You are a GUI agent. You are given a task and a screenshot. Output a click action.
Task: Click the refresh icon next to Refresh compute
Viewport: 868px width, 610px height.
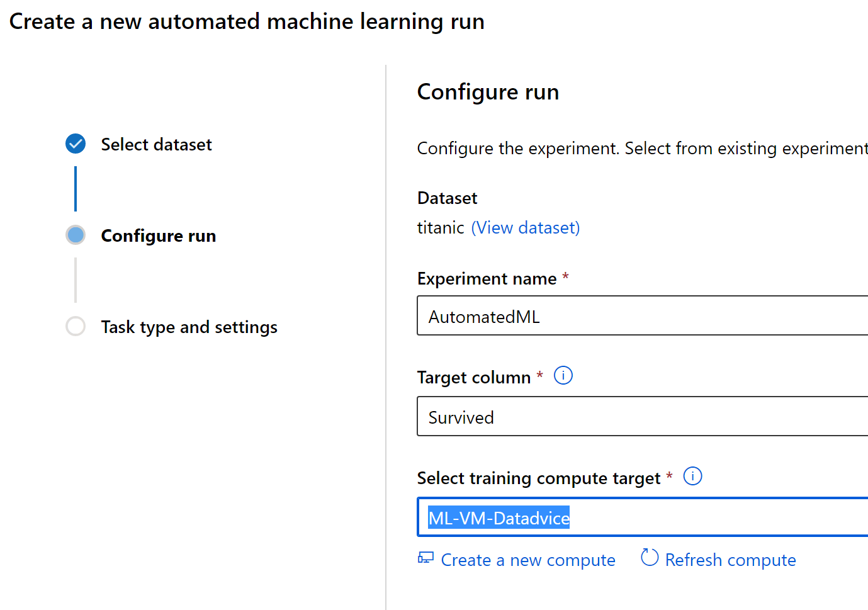point(648,558)
